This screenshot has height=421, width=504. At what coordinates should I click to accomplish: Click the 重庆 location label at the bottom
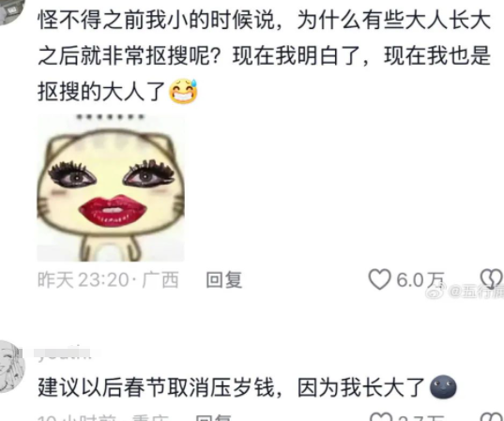pyautogui.click(x=150, y=417)
